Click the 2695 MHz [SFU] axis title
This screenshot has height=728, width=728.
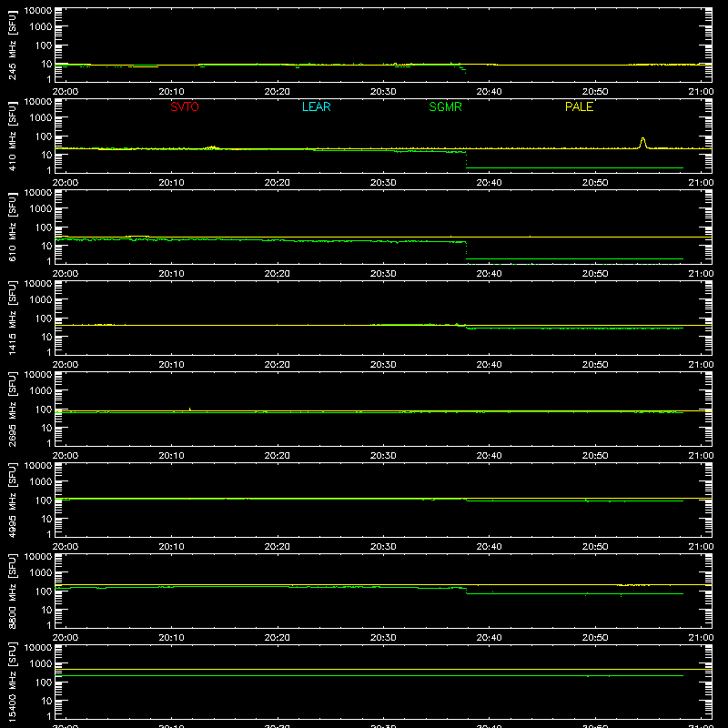coord(12,409)
